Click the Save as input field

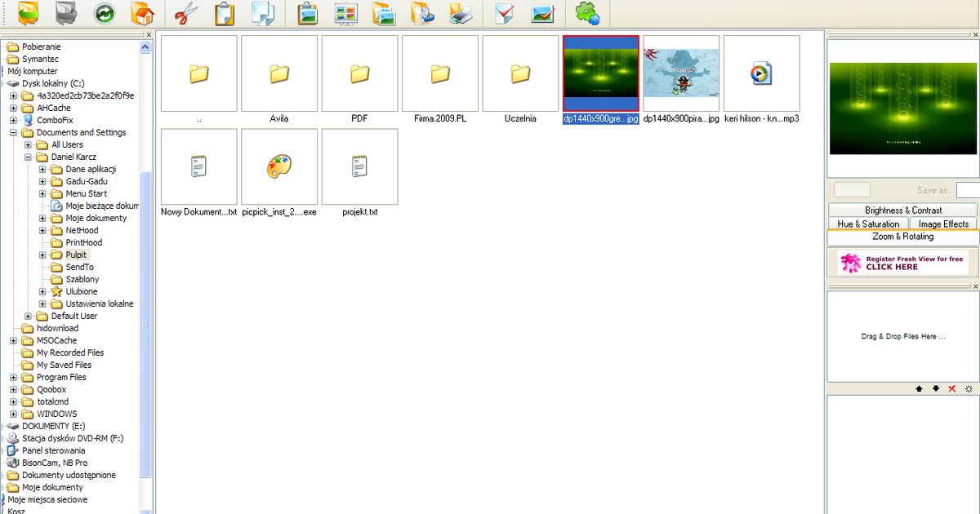[968, 190]
